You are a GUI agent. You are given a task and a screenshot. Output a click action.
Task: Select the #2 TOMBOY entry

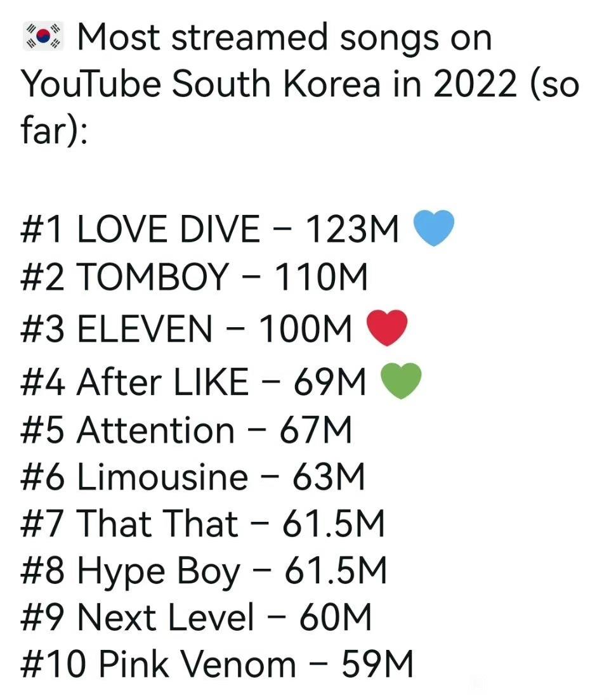point(194,277)
